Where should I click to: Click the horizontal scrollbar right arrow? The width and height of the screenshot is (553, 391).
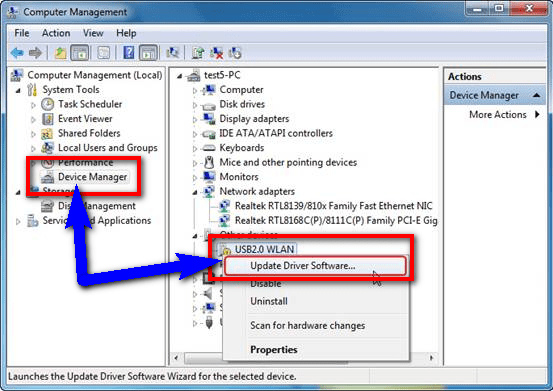(431, 358)
